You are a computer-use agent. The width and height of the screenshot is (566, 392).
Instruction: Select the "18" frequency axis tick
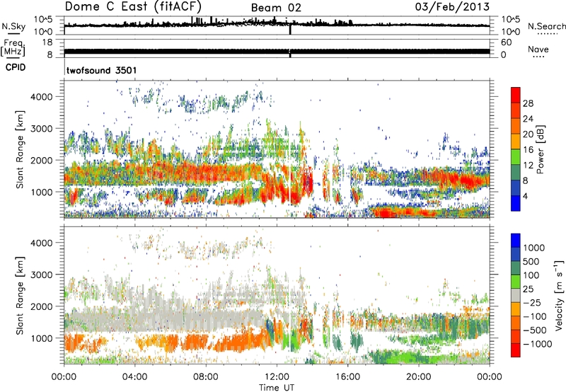pyautogui.click(x=47, y=42)
